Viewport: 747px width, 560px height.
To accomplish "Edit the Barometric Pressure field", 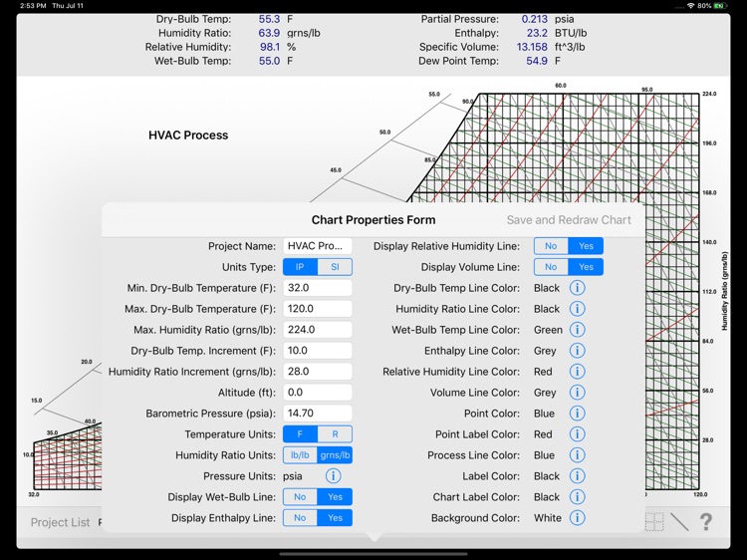I will coord(318,414).
